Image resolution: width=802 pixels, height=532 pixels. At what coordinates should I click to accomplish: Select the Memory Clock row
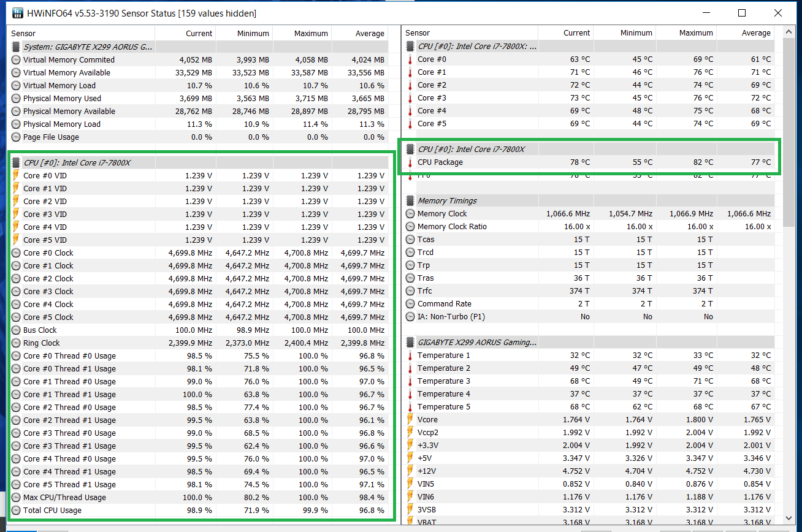tap(589, 213)
